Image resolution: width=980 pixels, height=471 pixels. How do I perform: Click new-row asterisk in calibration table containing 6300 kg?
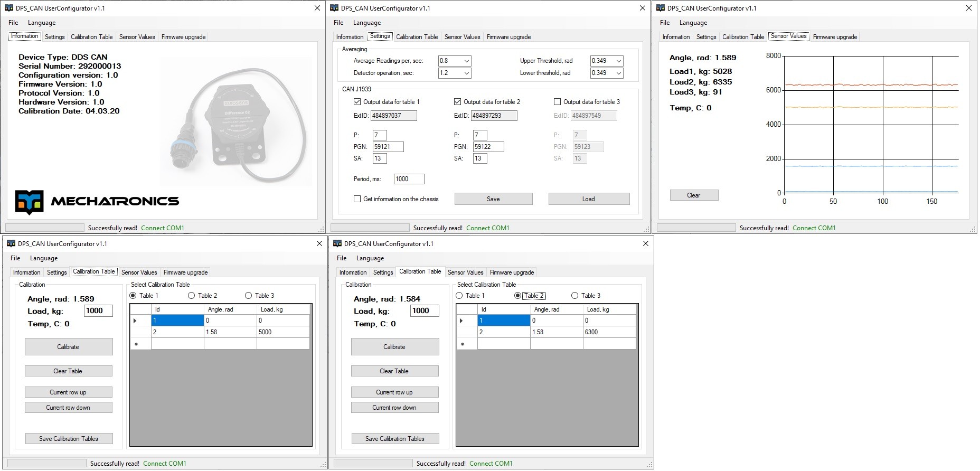click(x=463, y=344)
